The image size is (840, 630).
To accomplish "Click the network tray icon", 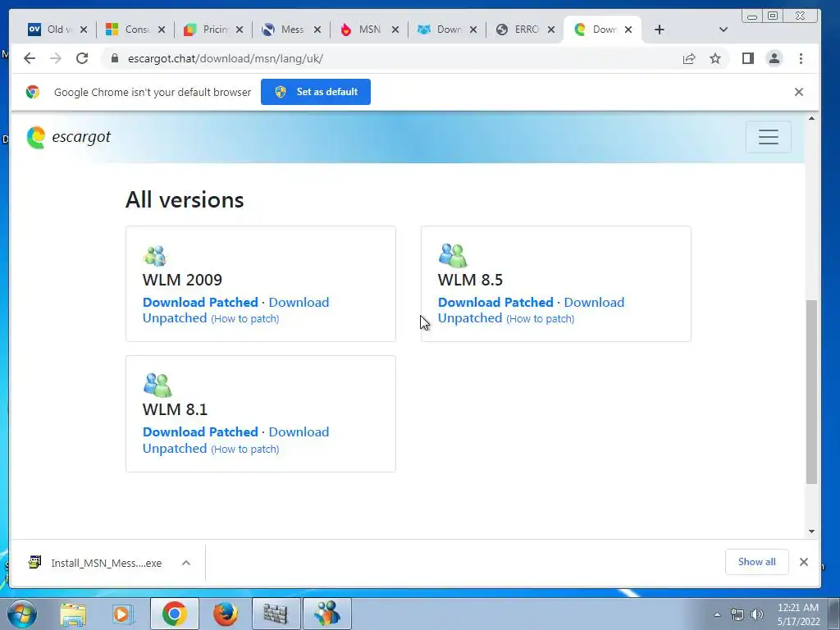I will 737,614.
